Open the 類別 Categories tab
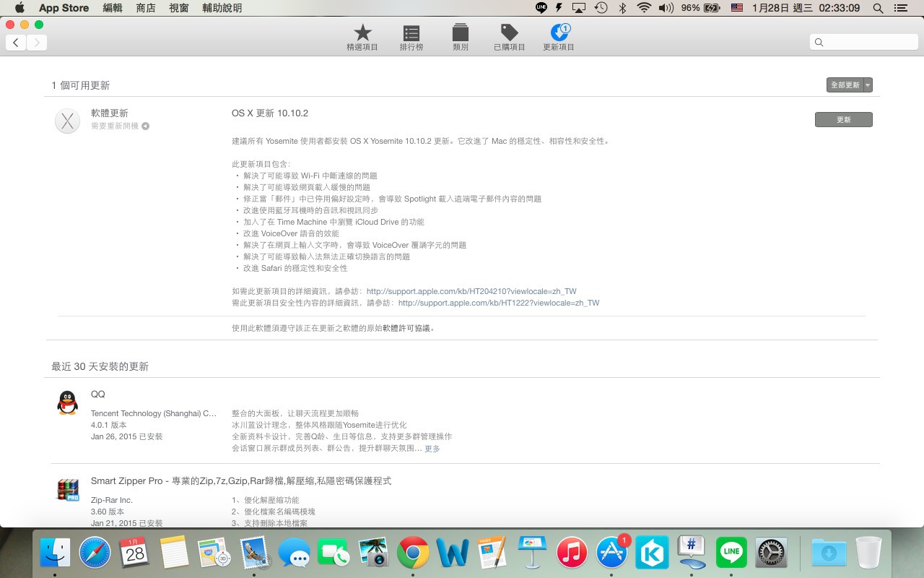 click(461, 37)
